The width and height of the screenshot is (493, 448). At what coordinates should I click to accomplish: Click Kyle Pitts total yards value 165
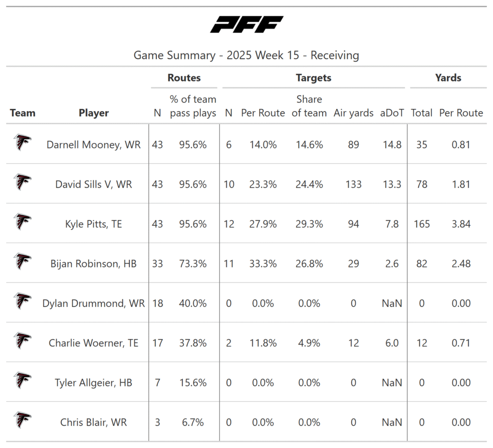[x=422, y=224]
